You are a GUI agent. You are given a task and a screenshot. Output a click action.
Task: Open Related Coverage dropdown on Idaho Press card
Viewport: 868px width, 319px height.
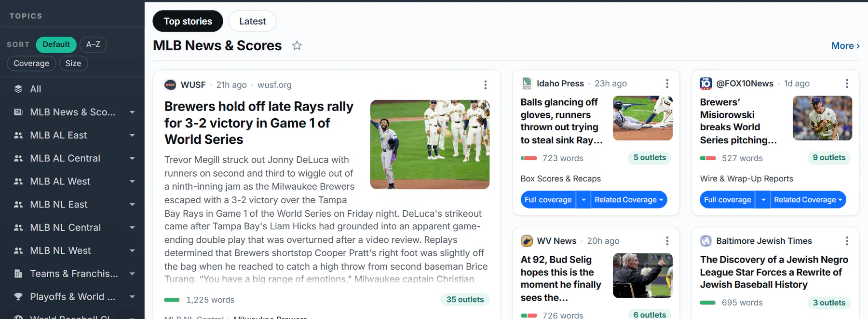click(629, 200)
